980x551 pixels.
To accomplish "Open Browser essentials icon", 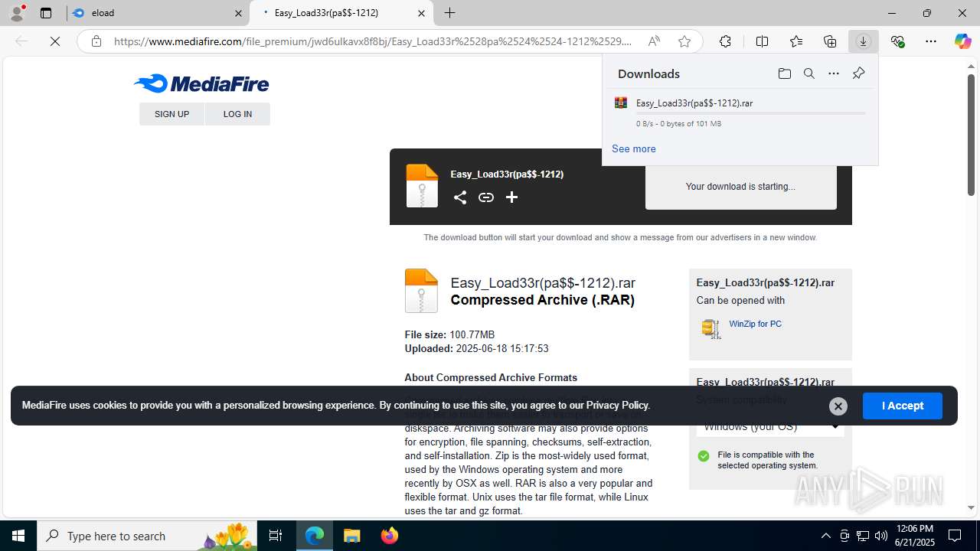I will [x=897, y=41].
